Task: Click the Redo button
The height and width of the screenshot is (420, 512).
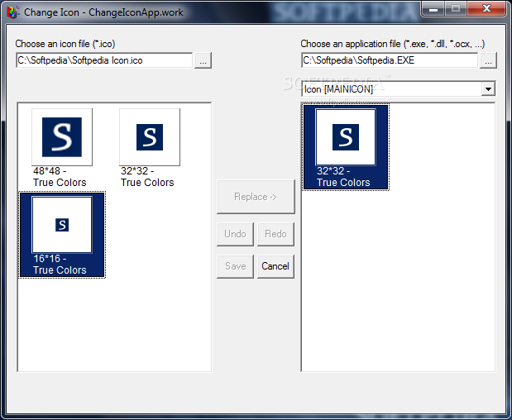Action: (275, 234)
